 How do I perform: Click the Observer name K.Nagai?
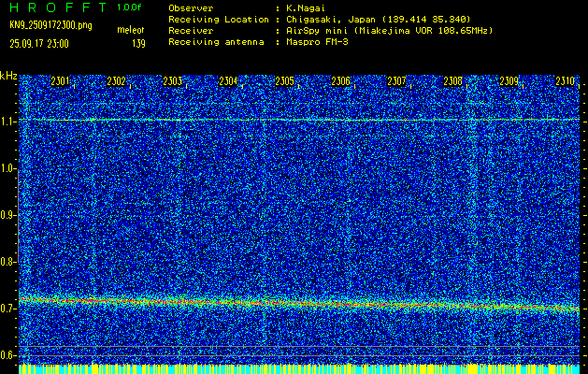[x=305, y=8]
